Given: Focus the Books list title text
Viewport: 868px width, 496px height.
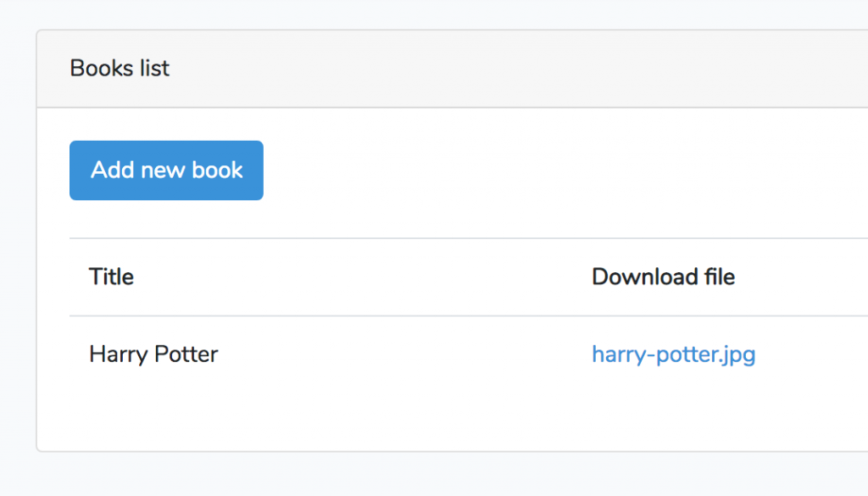Looking at the screenshot, I should (x=119, y=69).
